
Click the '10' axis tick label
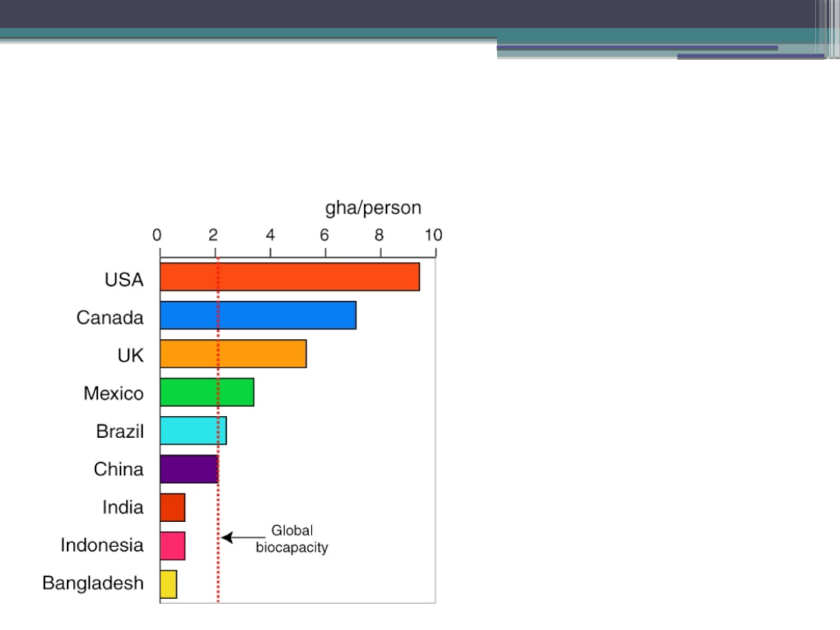point(432,235)
